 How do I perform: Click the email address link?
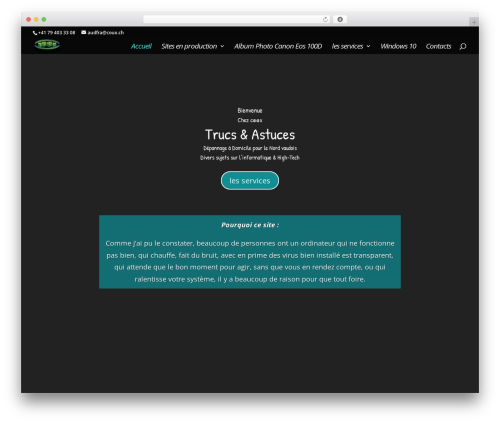coord(106,33)
